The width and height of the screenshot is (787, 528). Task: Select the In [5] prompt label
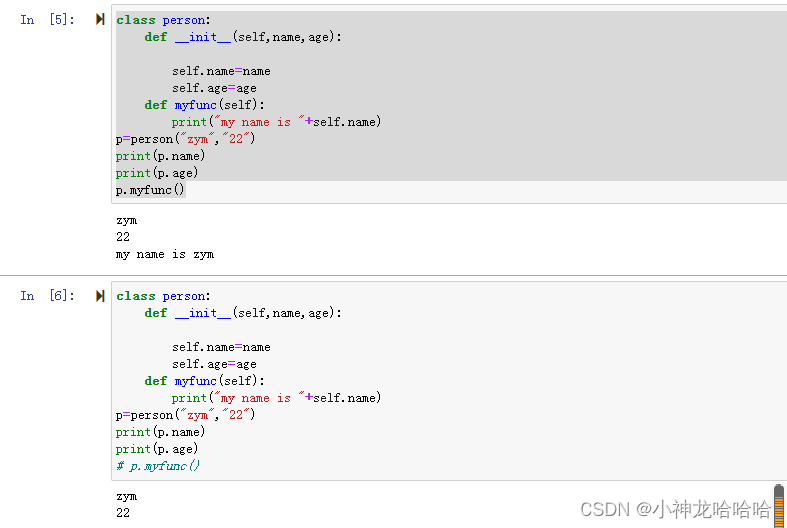coord(47,20)
